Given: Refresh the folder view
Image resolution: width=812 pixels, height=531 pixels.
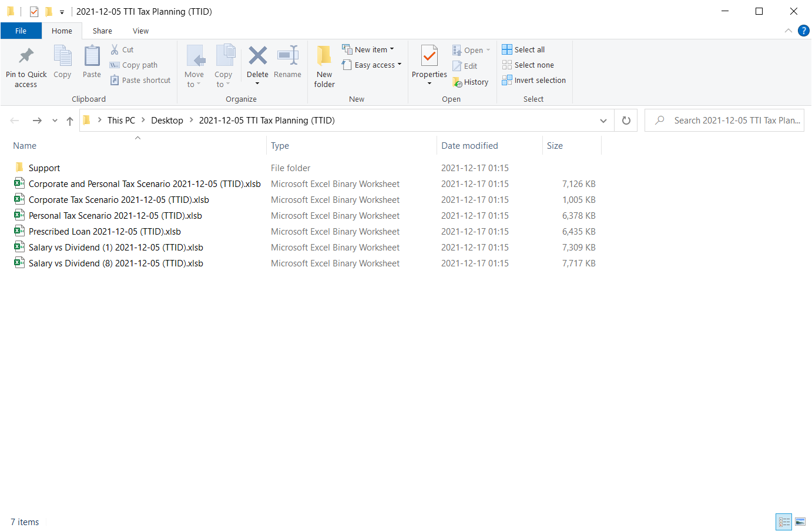Looking at the screenshot, I should (x=626, y=121).
